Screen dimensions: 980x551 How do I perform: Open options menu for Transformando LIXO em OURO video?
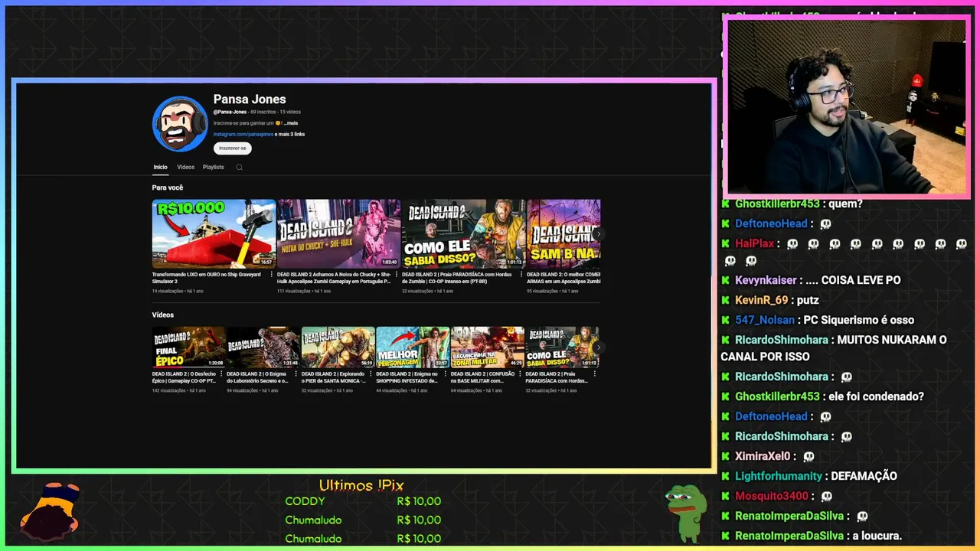(272, 275)
